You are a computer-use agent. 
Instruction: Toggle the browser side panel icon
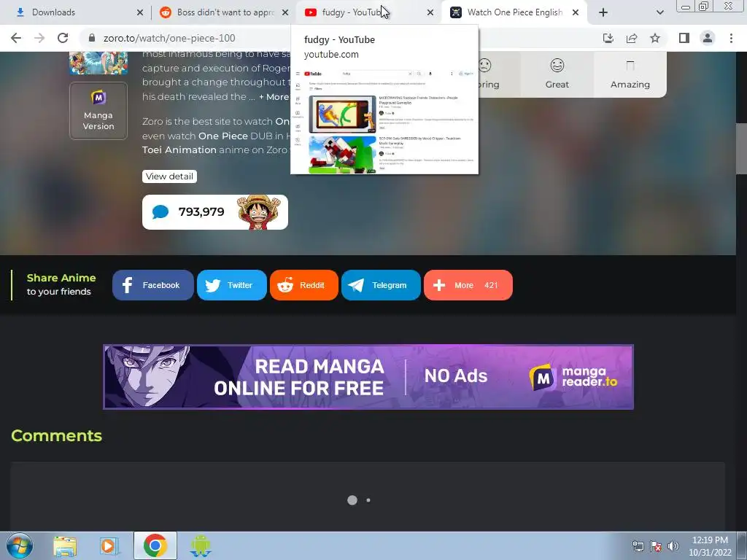684,38
